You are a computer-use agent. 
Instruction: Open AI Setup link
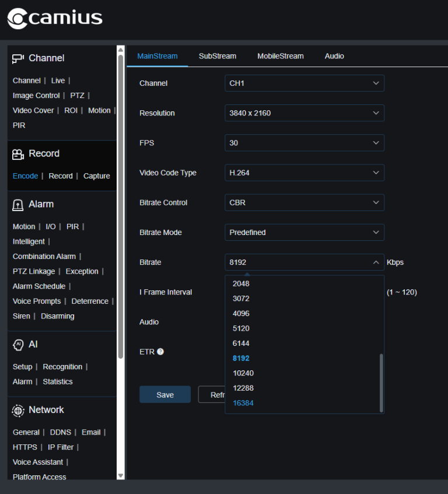22,367
